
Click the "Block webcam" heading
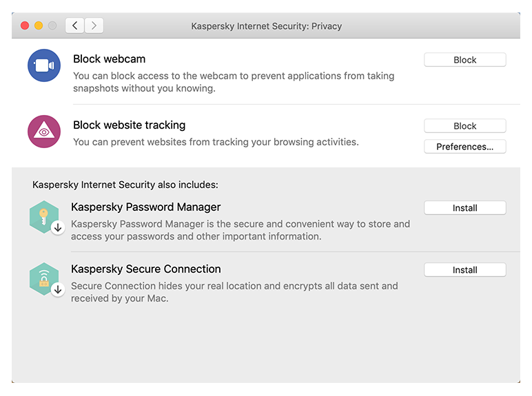(x=109, y=59)
